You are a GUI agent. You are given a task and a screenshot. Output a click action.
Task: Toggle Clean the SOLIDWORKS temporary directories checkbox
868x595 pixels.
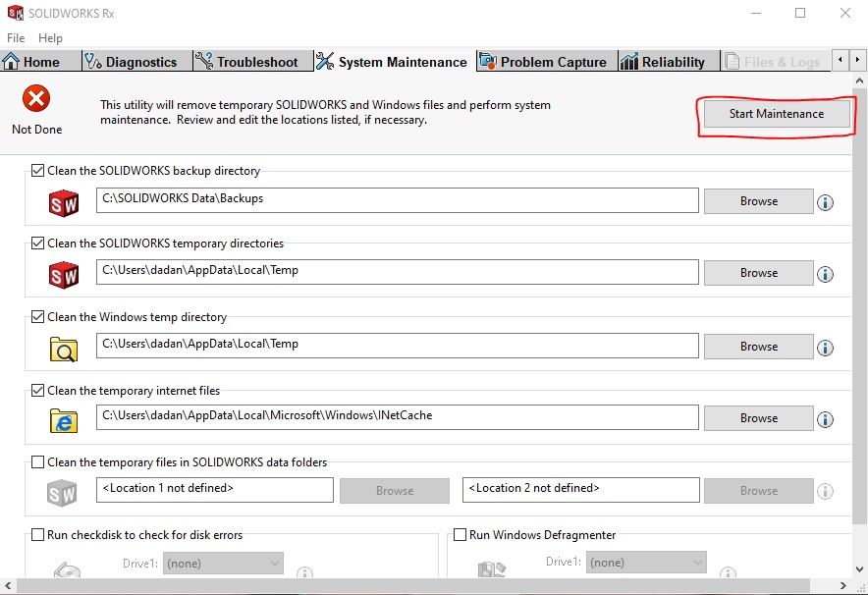[37, 243]
